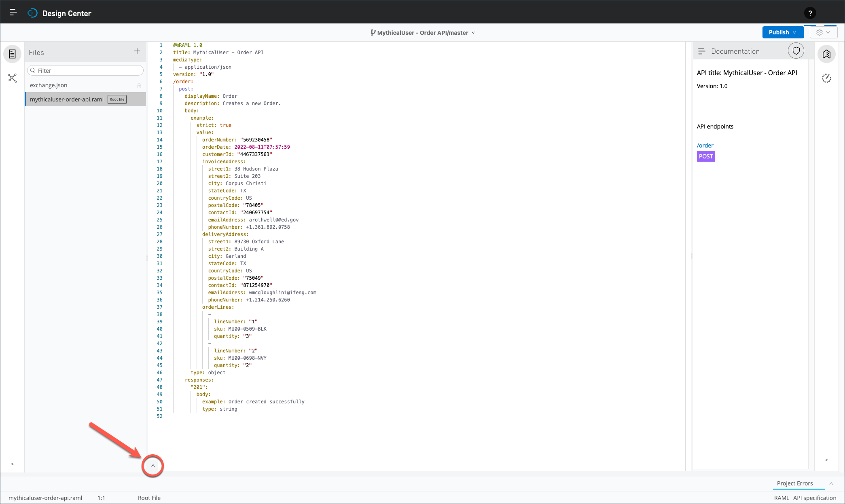Viewport: 845px width, 504px height.
Task: Expand the bottom panel with up chevron
Action: (153, 466)
